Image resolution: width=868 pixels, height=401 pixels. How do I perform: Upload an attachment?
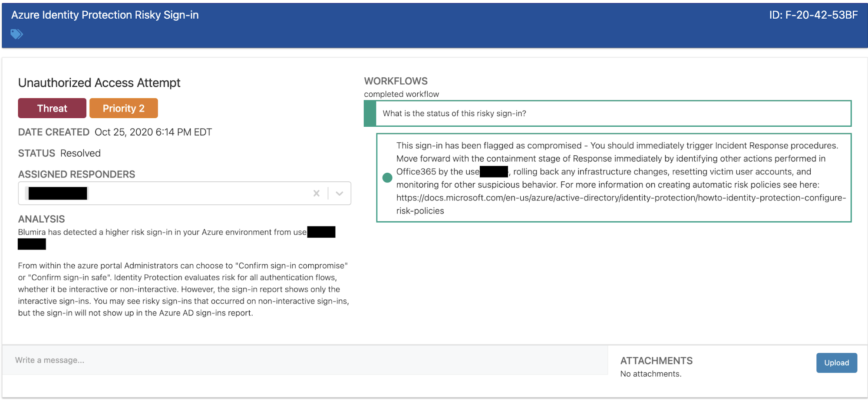tap(836, 363)
